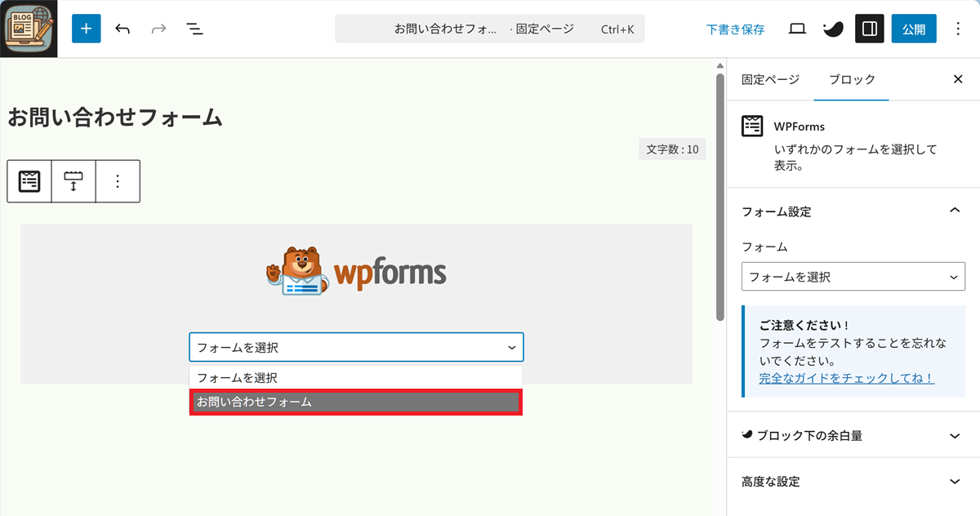This screenshot has height=516, width=980.
Task: Open the block toolbar three-dot options
Action: pos(118,181)
